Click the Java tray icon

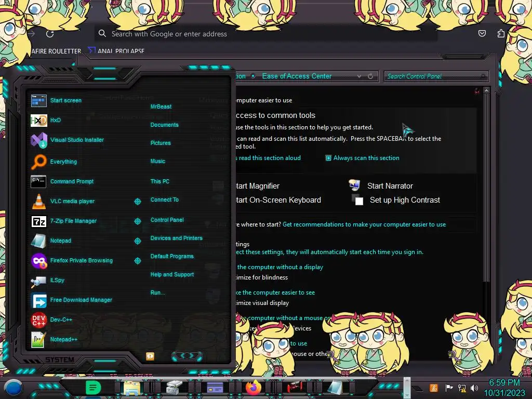434,388
